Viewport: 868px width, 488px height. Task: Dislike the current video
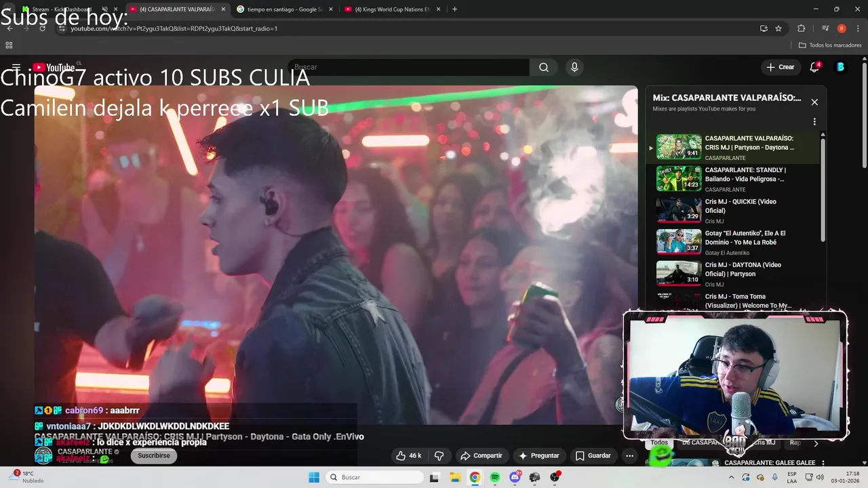(x=439, y=455)
